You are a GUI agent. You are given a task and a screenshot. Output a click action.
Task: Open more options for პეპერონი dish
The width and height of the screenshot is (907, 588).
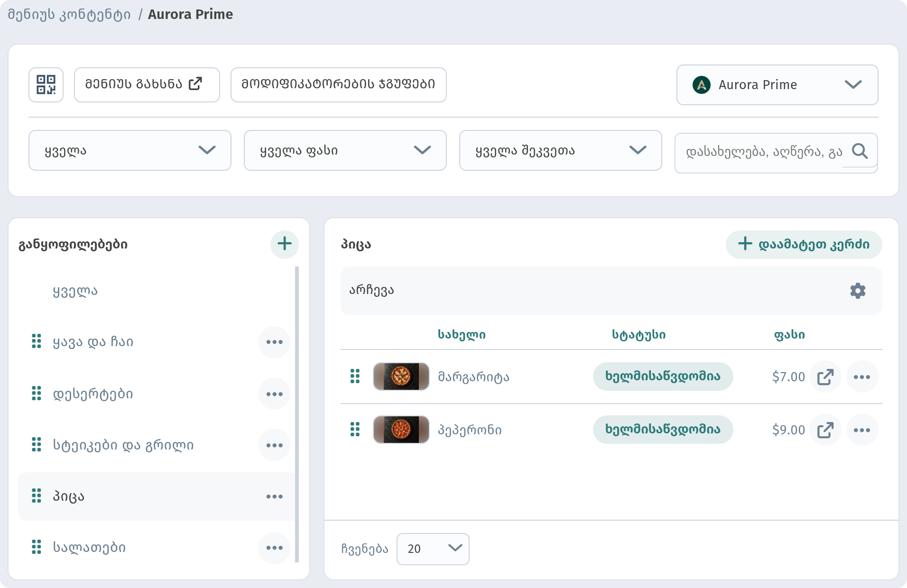click(862, 430)
